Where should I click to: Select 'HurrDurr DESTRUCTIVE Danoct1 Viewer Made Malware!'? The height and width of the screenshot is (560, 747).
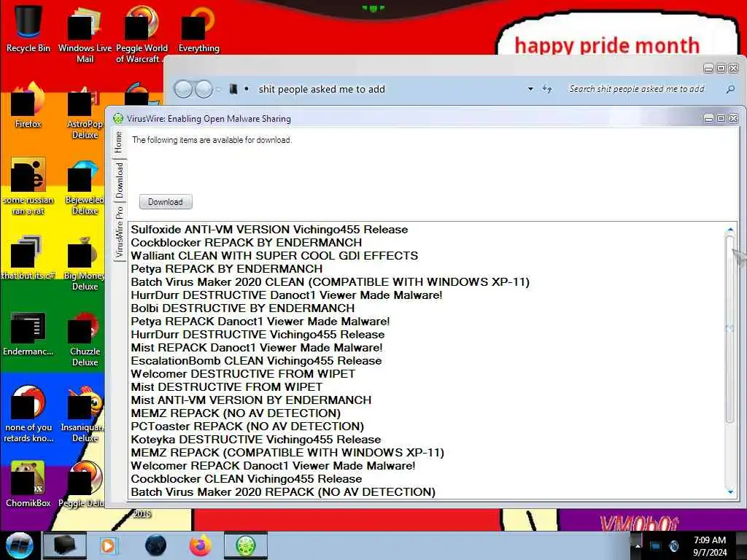pyautogui.click(x=286, y=295)
